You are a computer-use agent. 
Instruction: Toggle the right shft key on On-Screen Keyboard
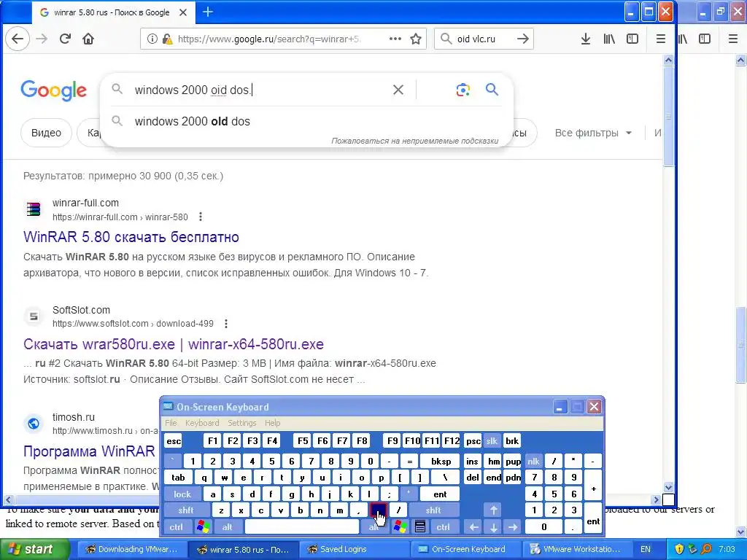(433, 510)
